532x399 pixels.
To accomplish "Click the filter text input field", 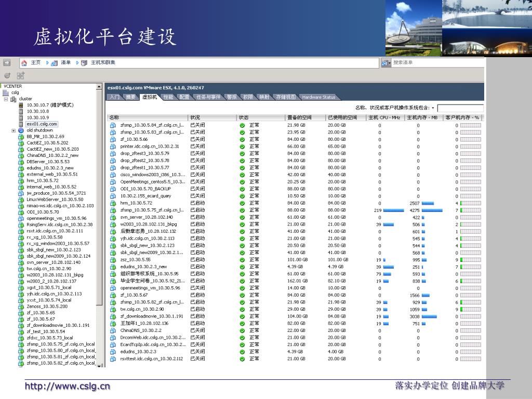I will pyautogui.click(x=460, y=108).
